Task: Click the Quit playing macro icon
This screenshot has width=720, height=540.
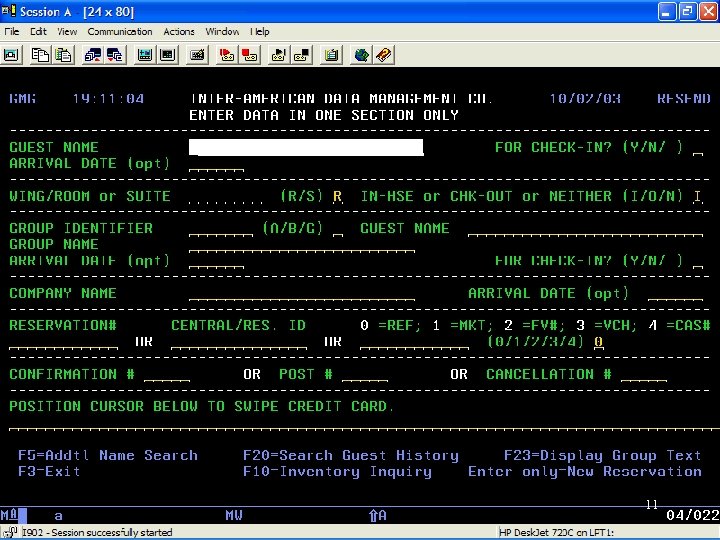Action: pyautogui.click(x=302, y=55)
